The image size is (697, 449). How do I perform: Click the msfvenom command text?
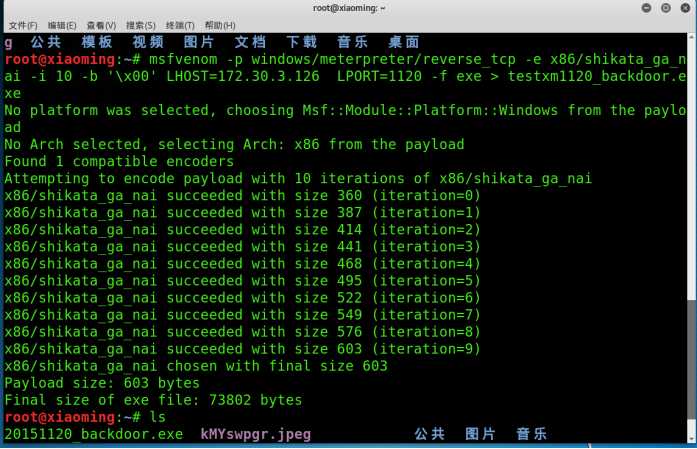tap(183, 59)
